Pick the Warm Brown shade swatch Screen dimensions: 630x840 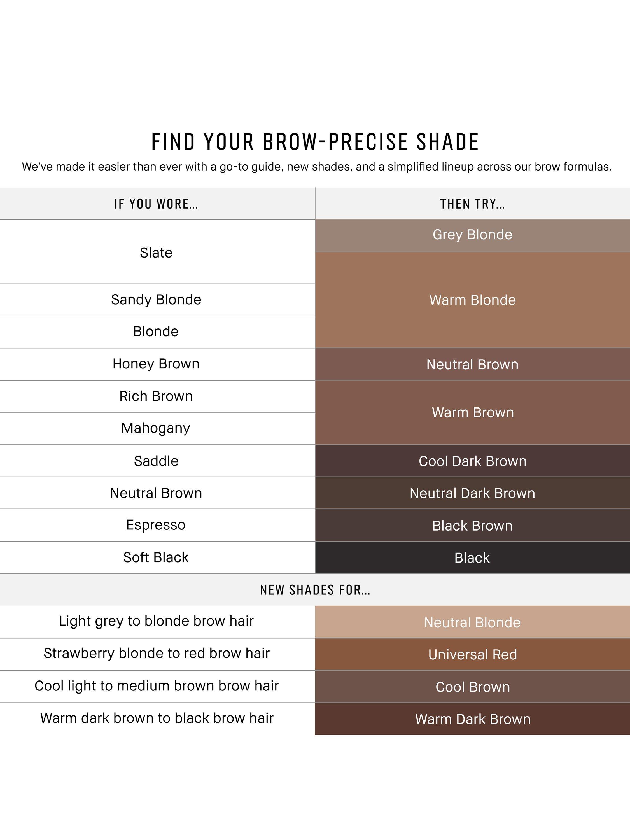click(x=472, y=412)
